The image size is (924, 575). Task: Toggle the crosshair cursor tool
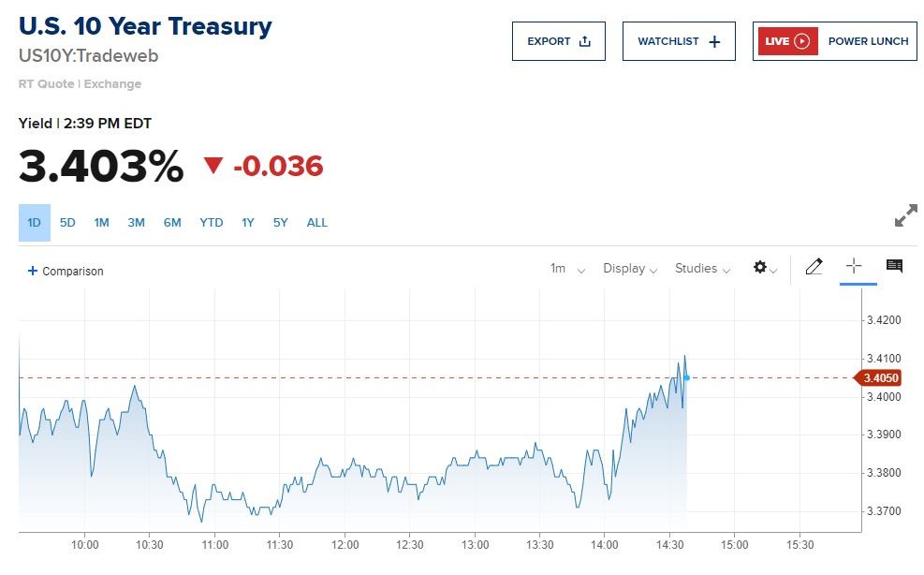[x=854, y=267]
